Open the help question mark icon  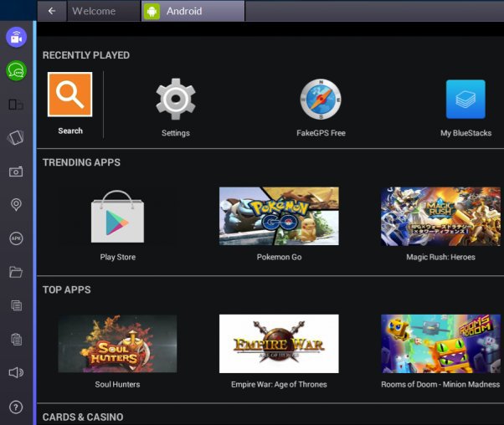tap(16, 407)
